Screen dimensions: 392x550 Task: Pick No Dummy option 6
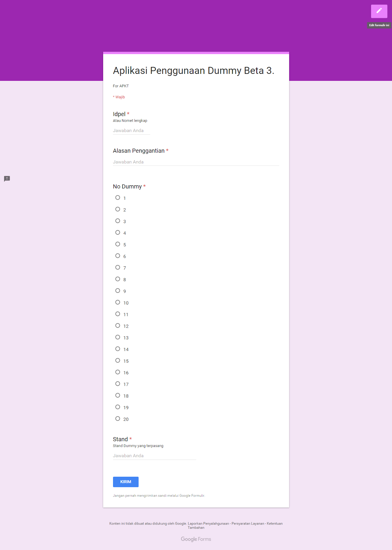click(117, 256)
